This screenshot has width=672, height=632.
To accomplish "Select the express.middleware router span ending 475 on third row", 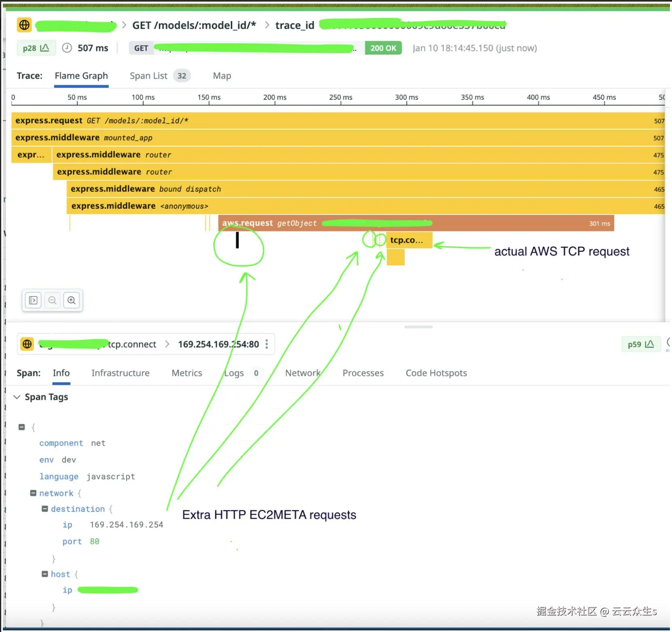I will pos(358,155).
